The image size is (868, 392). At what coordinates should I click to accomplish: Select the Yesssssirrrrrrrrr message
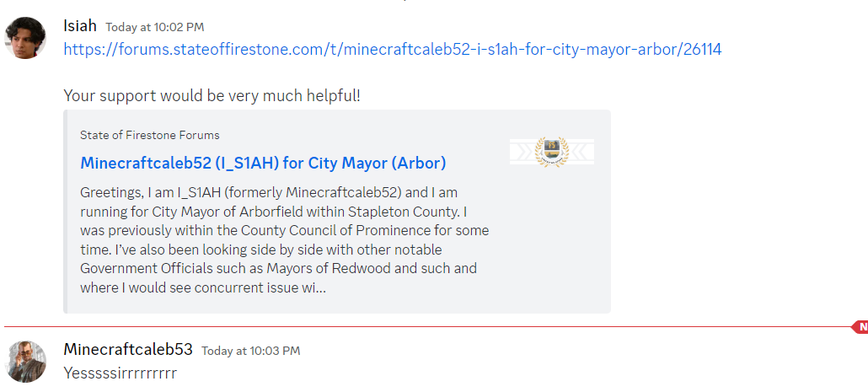pos(121,373)
